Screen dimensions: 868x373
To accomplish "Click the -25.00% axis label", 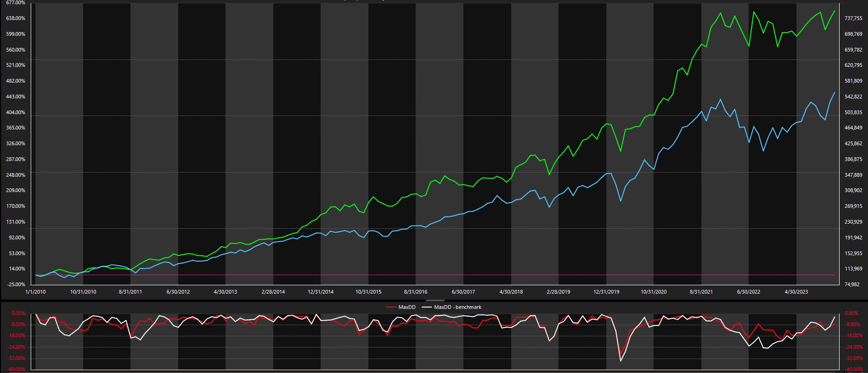I will coord(16,285).
